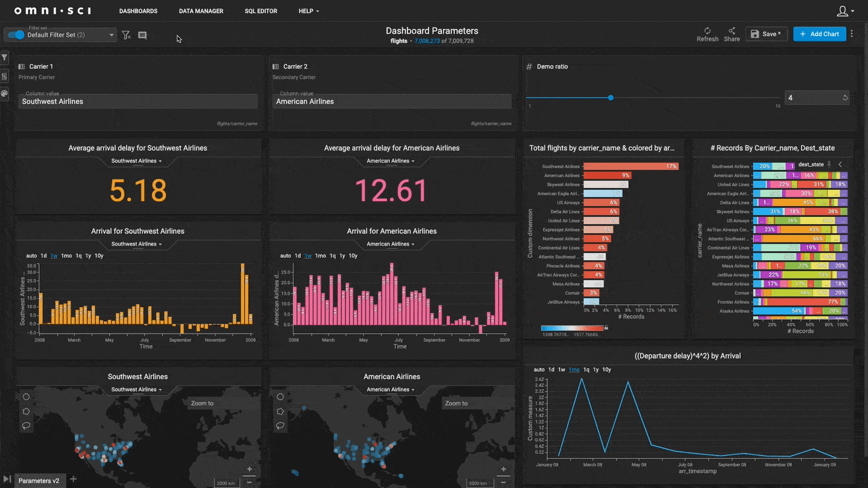Image resolution: width=868 pixels, height=488 pixels.
Task: Click the 12.61 average delay number
Action: pos(391,190)
